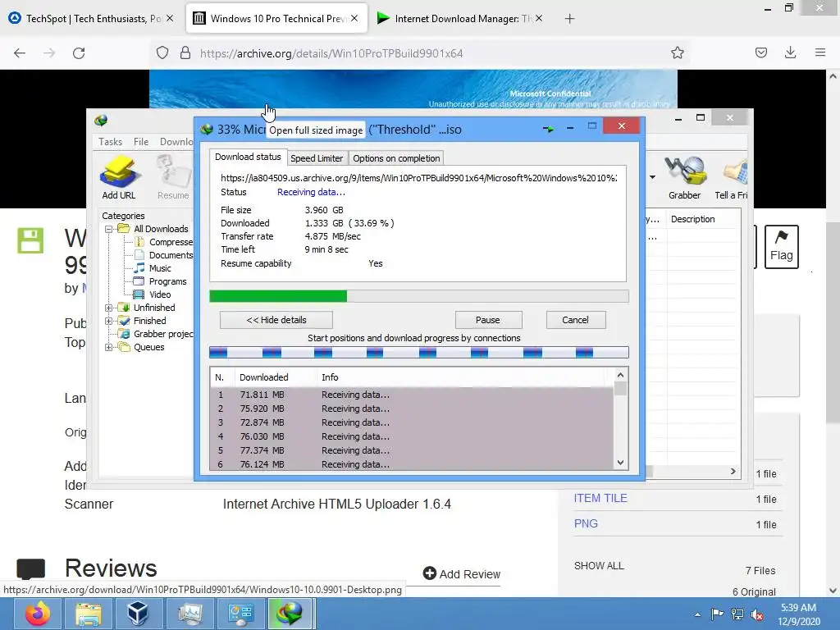Open the File menu in IDM

(141, 141)
